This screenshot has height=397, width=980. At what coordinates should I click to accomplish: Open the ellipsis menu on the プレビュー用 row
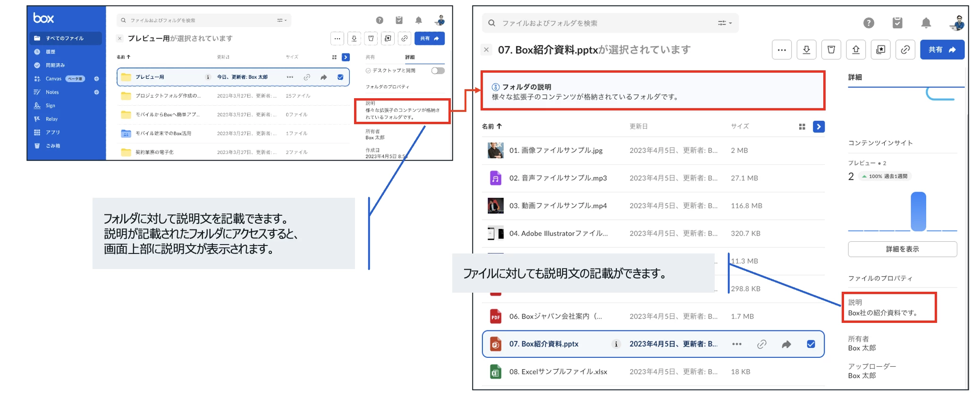290,77
